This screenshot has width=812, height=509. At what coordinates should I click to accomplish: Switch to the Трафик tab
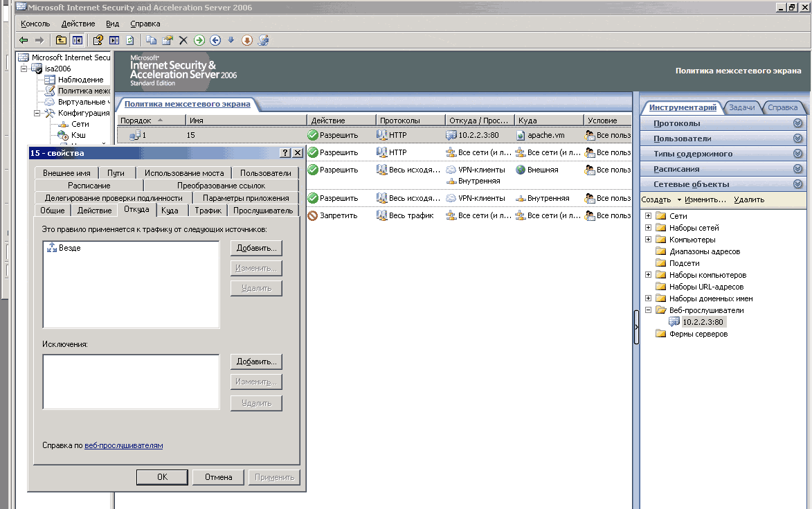point(208,211)
